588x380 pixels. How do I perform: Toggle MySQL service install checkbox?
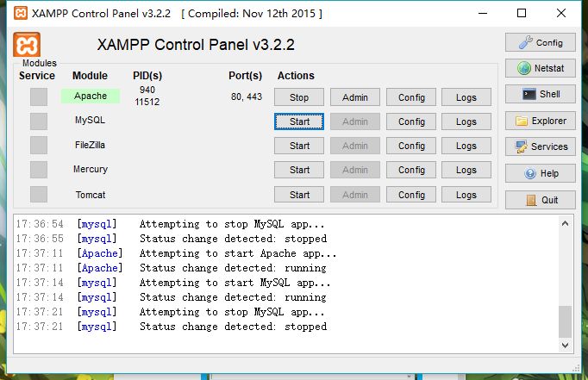[39, 121]
